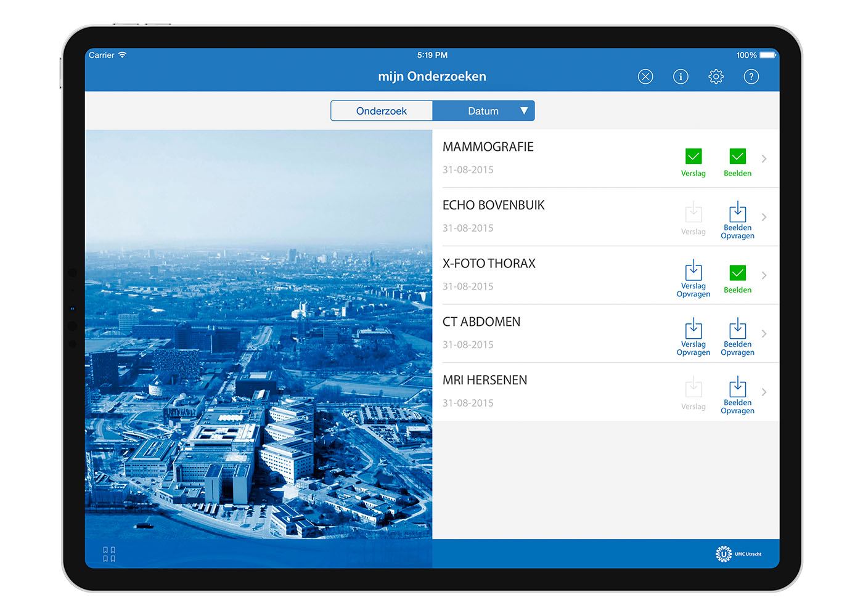
Task: Expand MAMMOGRAFIE row chevron
Action: 764,159
